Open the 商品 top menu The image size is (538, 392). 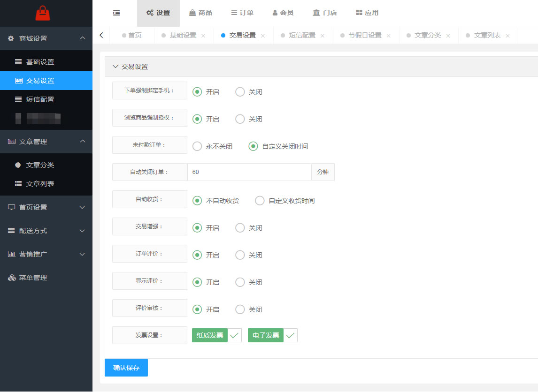(x=201, y=13)
